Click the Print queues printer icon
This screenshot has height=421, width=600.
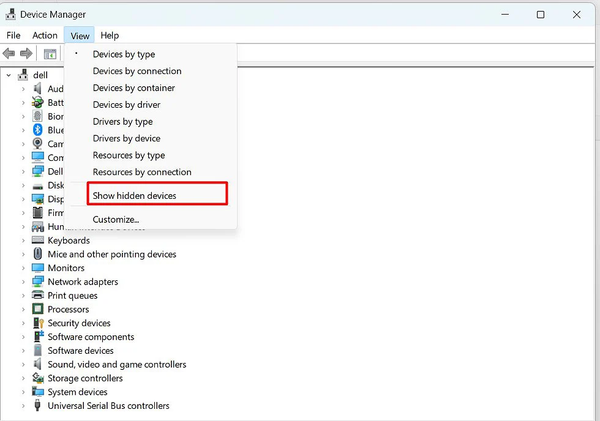tap(37, 296)
